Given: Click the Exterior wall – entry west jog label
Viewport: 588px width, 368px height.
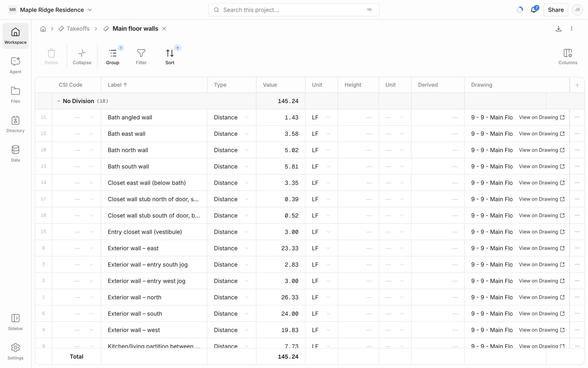Looking at the screenshot, I should point(147,281).
